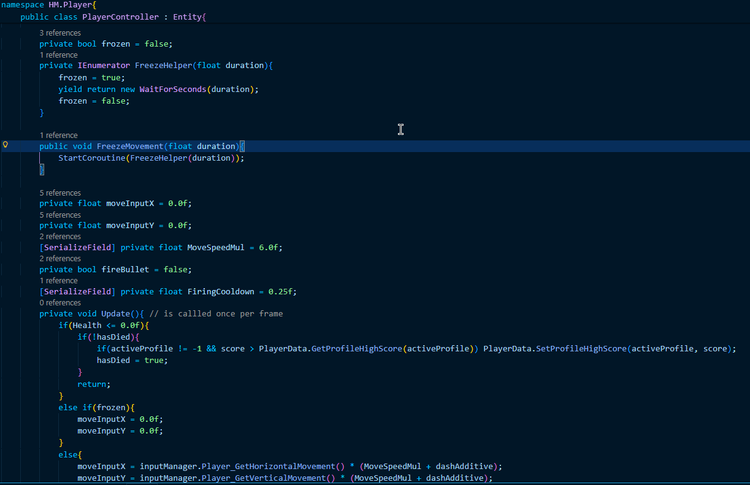This screenshot has height=485, width=750.
Task: Click the StartCoroutine call
Action: [x=92, y=158]
